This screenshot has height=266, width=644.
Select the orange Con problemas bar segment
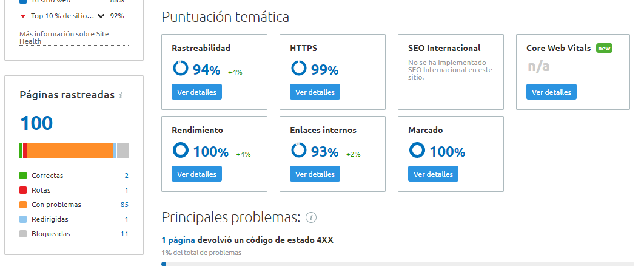click(x=70, y=151)
